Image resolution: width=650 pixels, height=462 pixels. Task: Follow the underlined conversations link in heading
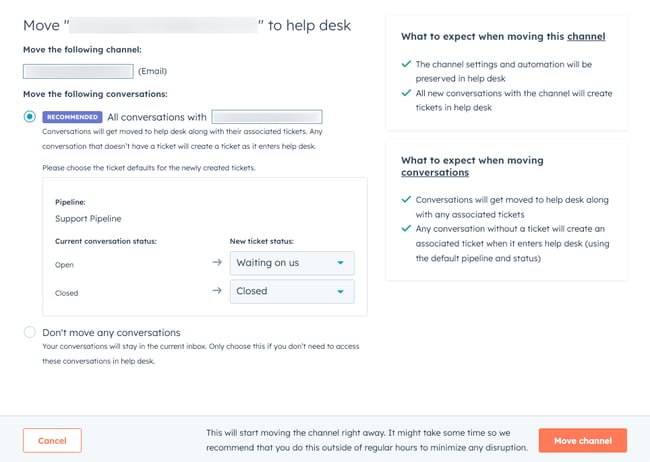pos(434,172)
